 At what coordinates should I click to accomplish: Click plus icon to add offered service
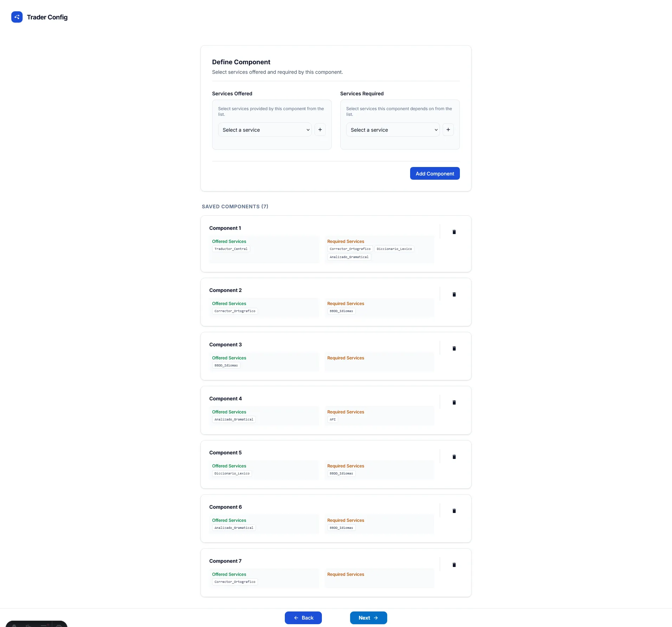click(320, 130)
